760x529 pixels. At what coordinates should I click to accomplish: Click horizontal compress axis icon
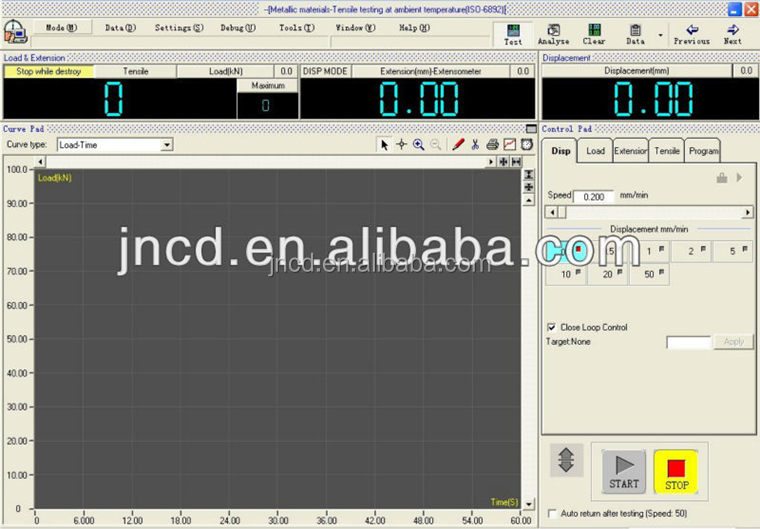coord(503,162)
